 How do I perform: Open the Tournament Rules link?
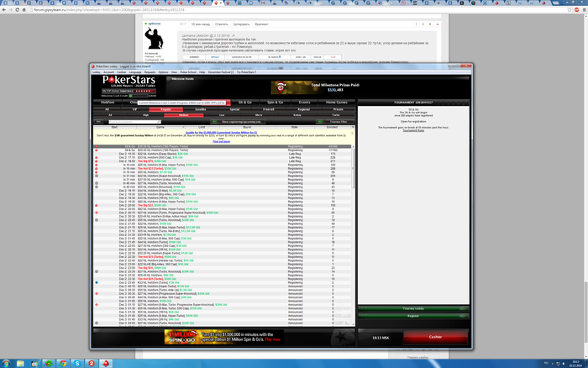(413, 130)
